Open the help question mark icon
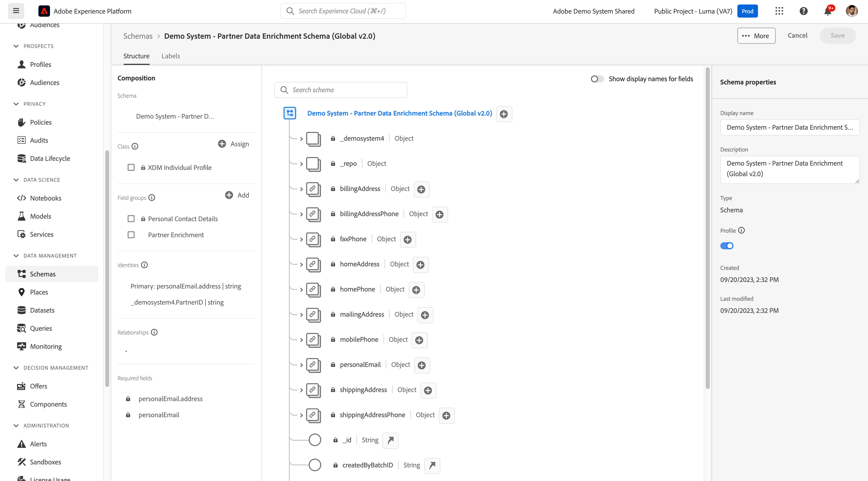This screenshot has height=481, width=868. tap(803, 11)
